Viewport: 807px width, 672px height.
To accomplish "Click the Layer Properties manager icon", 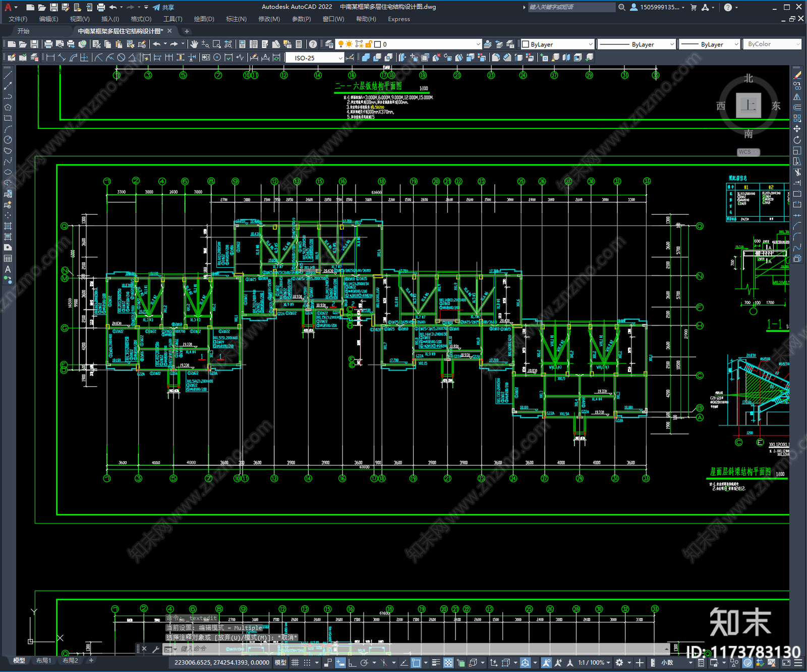I will point(329,44).
